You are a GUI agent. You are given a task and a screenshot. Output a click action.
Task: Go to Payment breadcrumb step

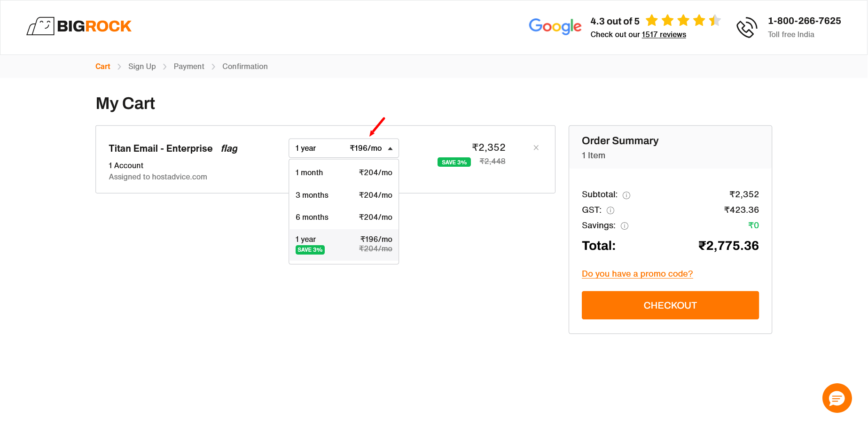click(x=189, y=66)
